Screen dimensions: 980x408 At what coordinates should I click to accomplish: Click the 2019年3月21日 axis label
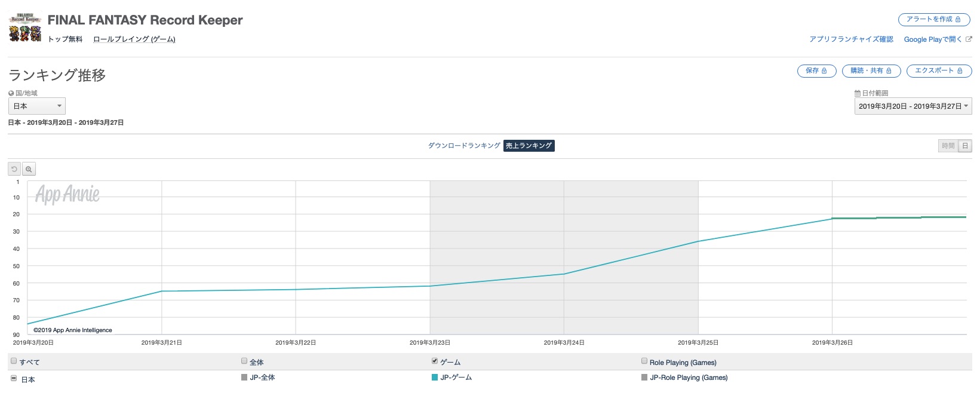(162, 343)
